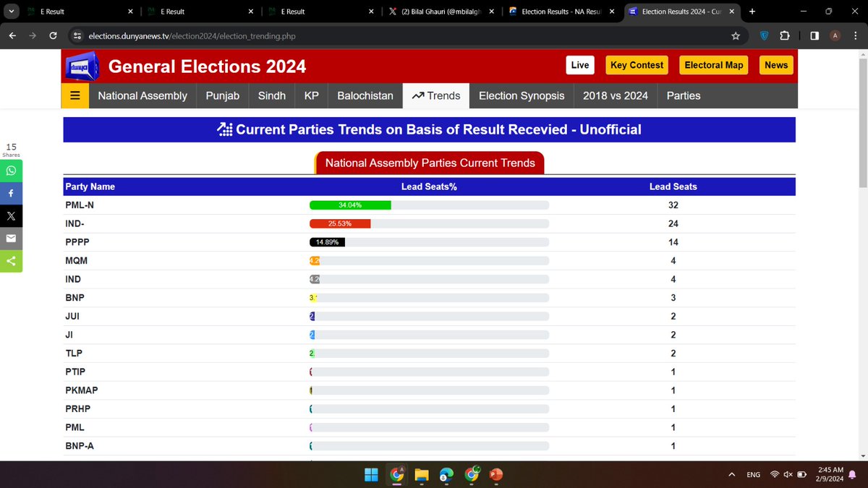
Task: Share page via email icon
Action: 11,239
